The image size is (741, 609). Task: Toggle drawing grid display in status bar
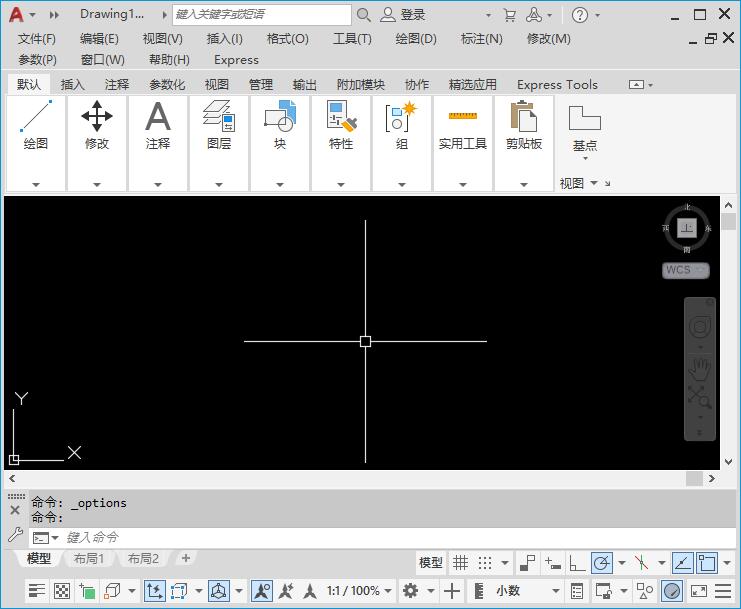[460, 563]
